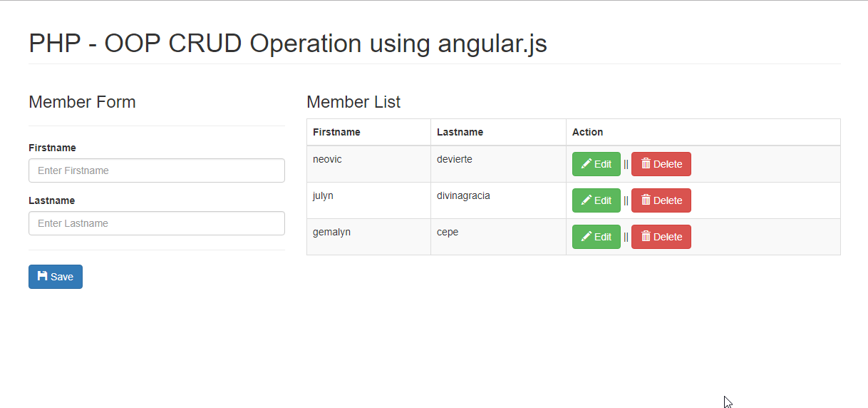Save the member form
Screen dimensions: 868x408
[x=56, y=277]
